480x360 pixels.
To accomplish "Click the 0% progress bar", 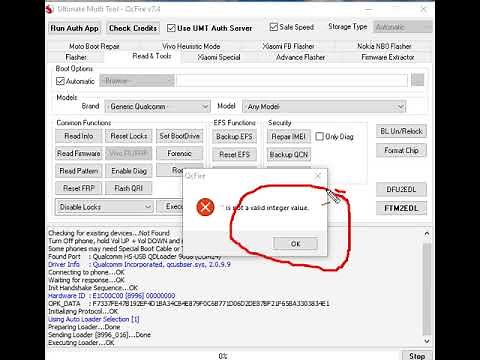I will click(223, 356).
